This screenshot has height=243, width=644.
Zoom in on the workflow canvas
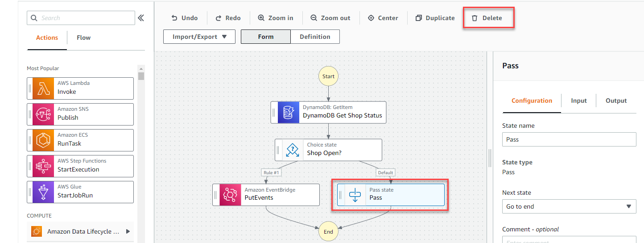276,18
